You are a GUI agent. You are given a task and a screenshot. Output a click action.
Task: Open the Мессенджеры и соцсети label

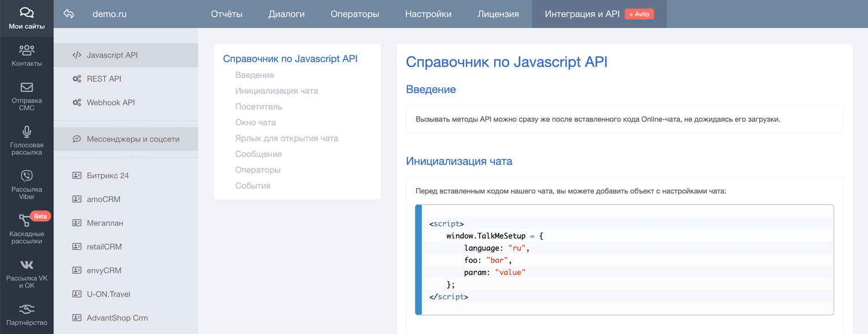point(133,139)
